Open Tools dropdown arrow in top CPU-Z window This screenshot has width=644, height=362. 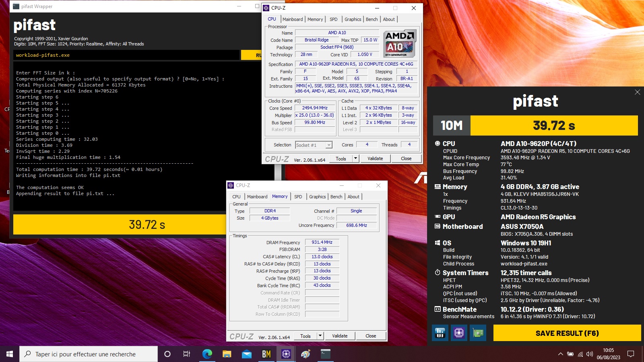point(355,158)
